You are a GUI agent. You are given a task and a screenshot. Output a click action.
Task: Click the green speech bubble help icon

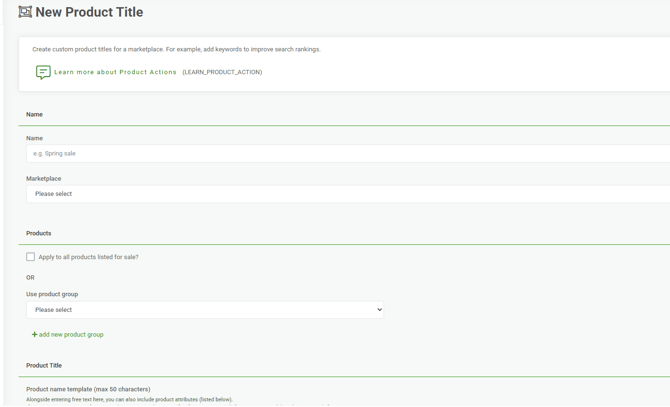coord(43,72)
